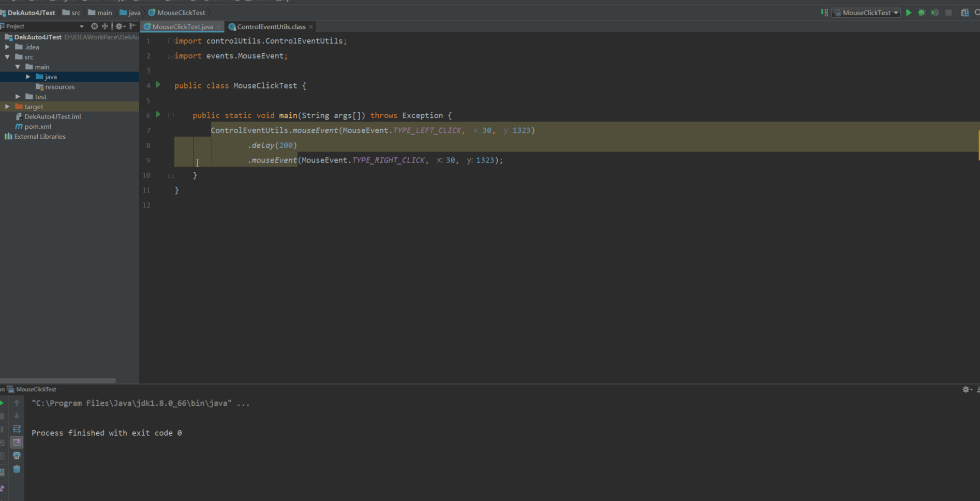Hide the Project tool window
980x501 pixels.
(x=133, y=26)
